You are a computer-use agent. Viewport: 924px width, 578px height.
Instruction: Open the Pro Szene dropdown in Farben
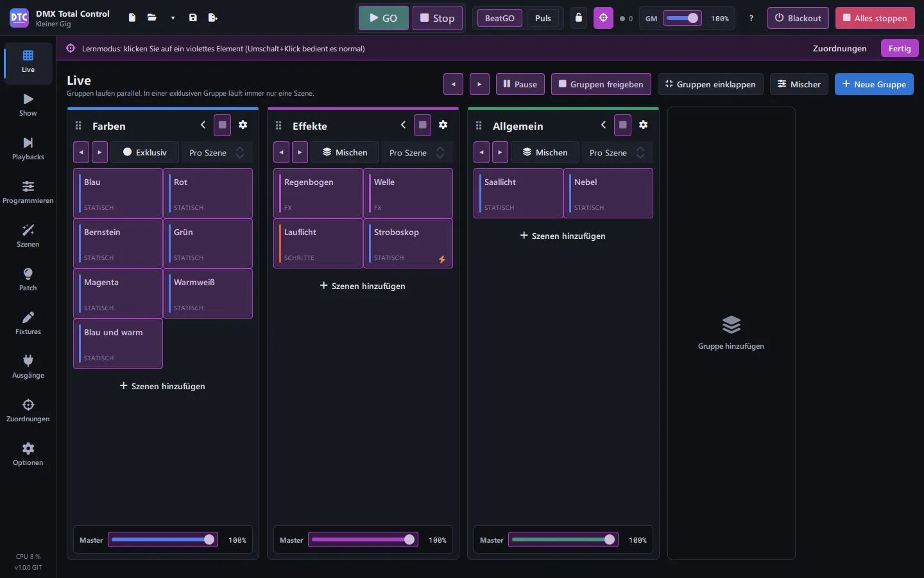[x=217, y=153]
